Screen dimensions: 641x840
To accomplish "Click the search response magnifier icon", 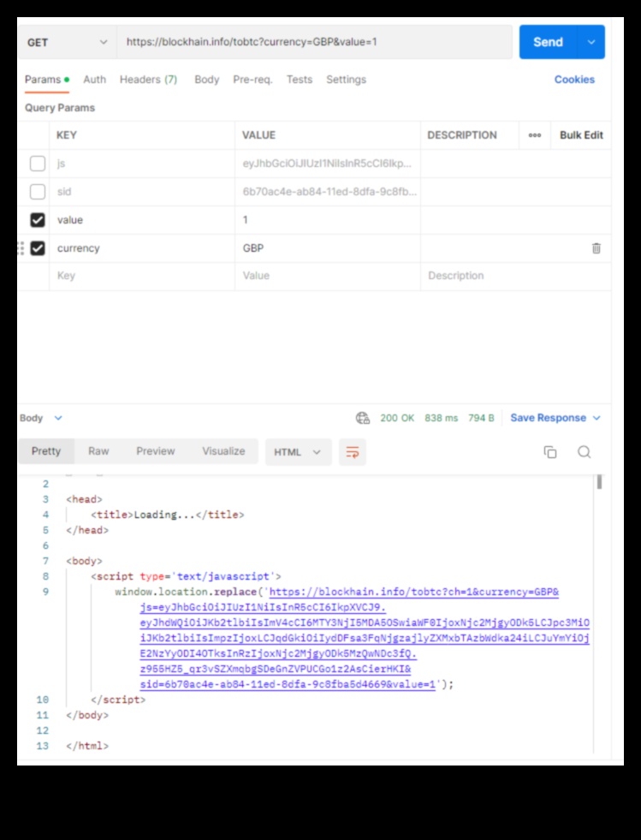I will pyautogui.click(x=584, y=452).
